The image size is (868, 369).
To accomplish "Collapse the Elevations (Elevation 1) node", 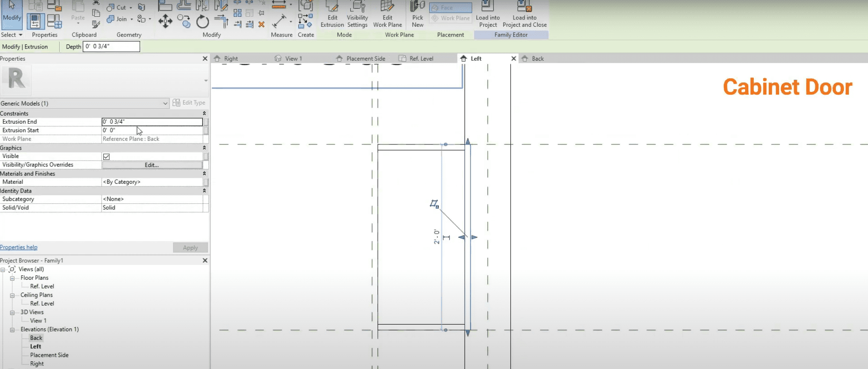I will [12, 330].
